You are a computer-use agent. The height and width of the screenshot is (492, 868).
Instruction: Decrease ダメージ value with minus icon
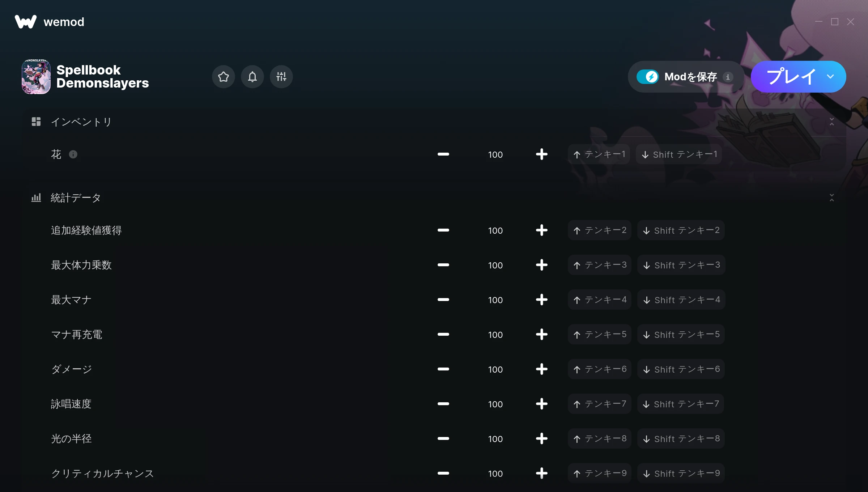click(443, 369)
